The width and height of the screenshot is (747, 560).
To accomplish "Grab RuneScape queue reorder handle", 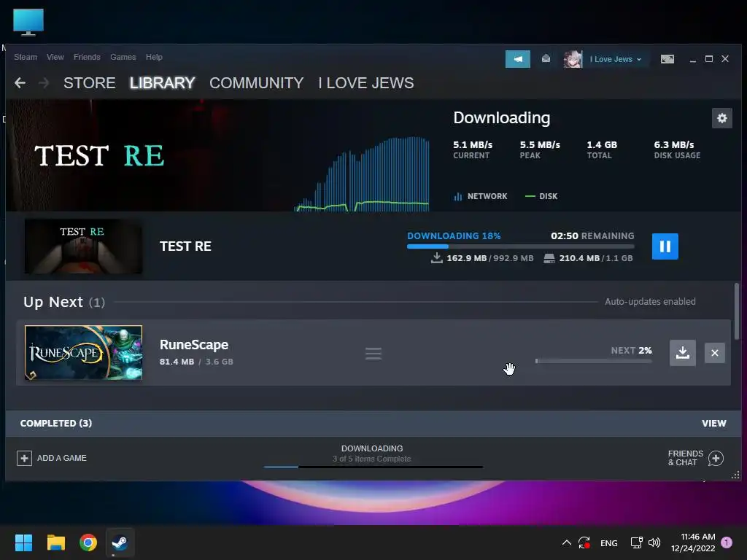I will pyautogui.click(x=373, y=354).
